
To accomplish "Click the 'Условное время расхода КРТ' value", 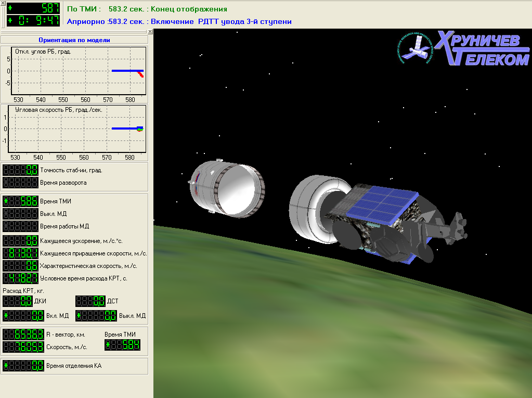I will (21, 278).
